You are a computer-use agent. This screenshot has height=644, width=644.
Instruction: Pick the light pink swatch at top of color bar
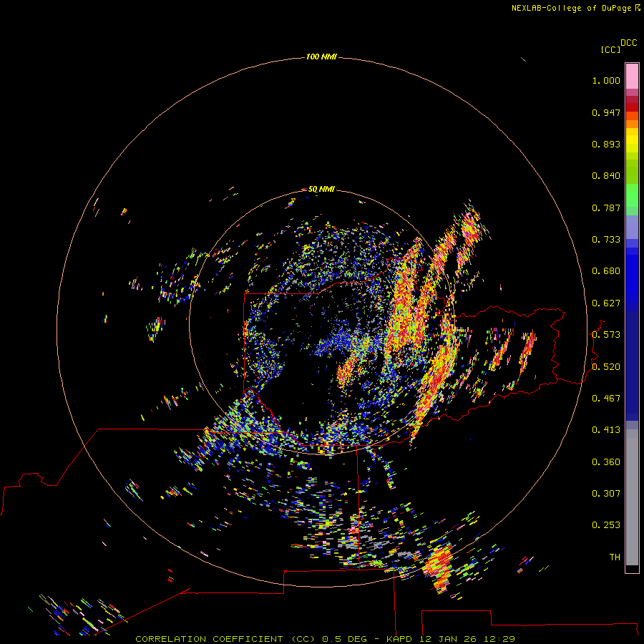pyautogui.click(x=632, y=76)
